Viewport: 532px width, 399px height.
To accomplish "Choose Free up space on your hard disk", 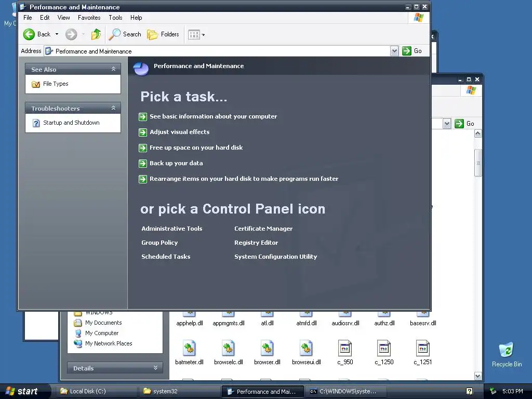I will coord(196,148).
